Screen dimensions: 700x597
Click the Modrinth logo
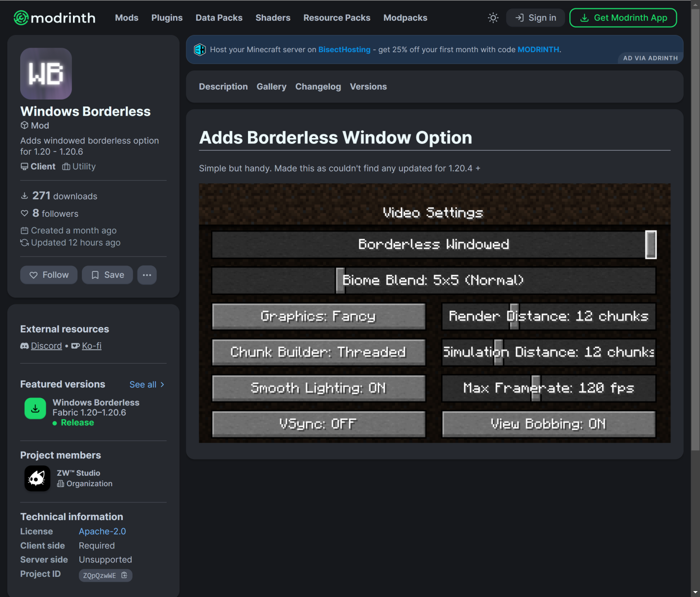(x=54, y=18)
